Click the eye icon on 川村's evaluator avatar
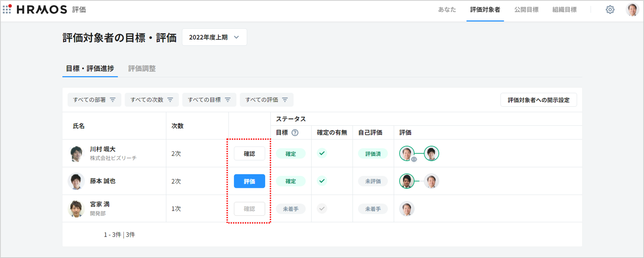 (x=414, y=159)
